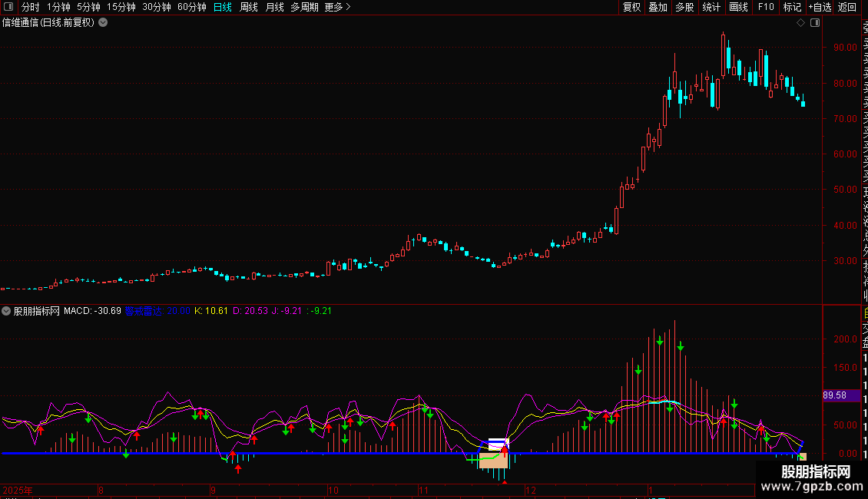This screenshot has width=868, height=499.
Task: Open the 更多 periods menu
Action: (336, 8)
